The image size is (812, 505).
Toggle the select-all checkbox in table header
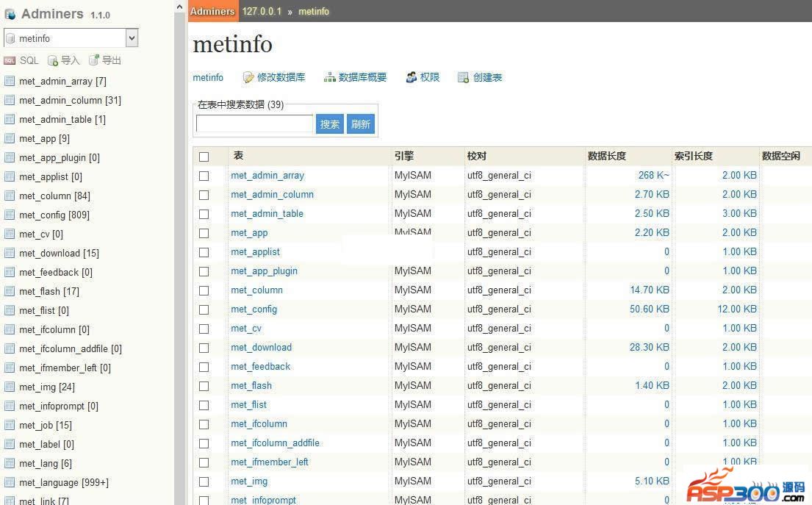[204, 157]
